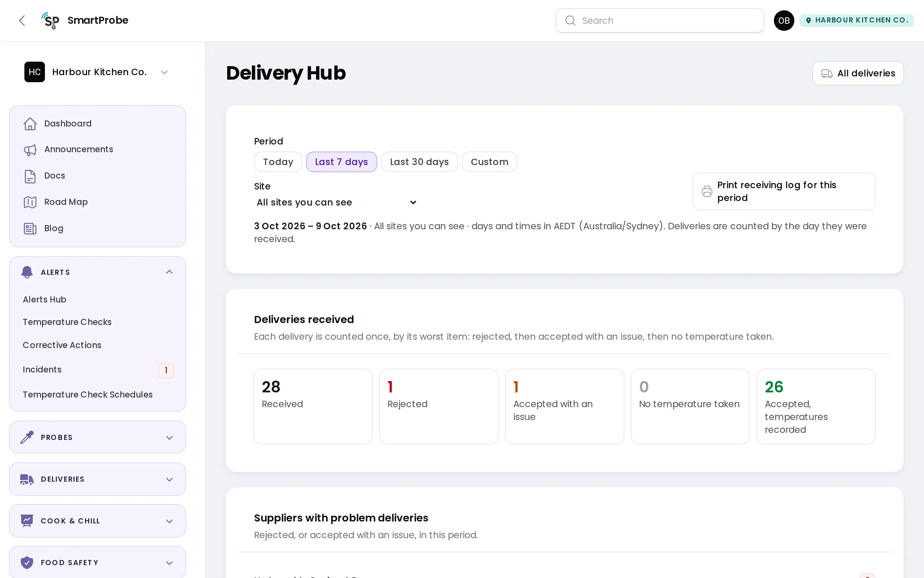Open Temperature Check Schedules

[x=88, y=395]
